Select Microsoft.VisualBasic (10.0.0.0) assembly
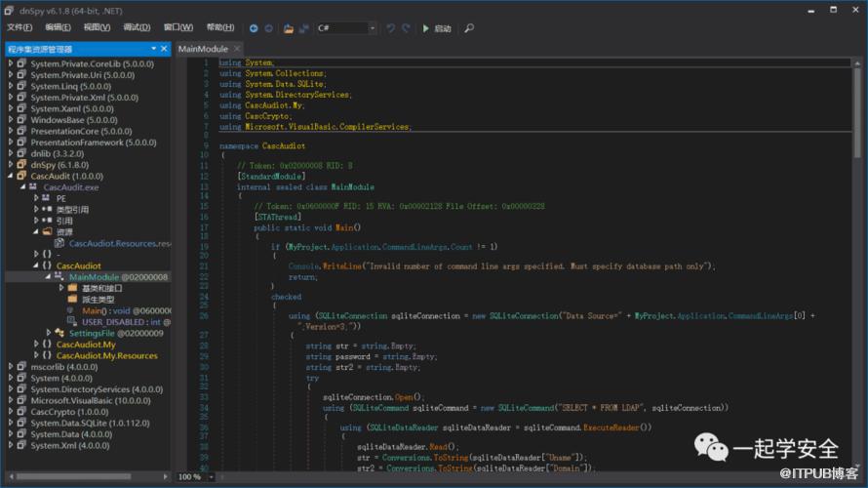The image size is (868, 488). (x=91, y=400)
